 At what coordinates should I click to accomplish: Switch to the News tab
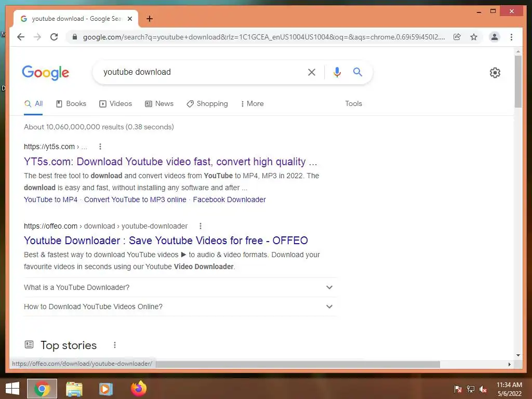(159, 104)
